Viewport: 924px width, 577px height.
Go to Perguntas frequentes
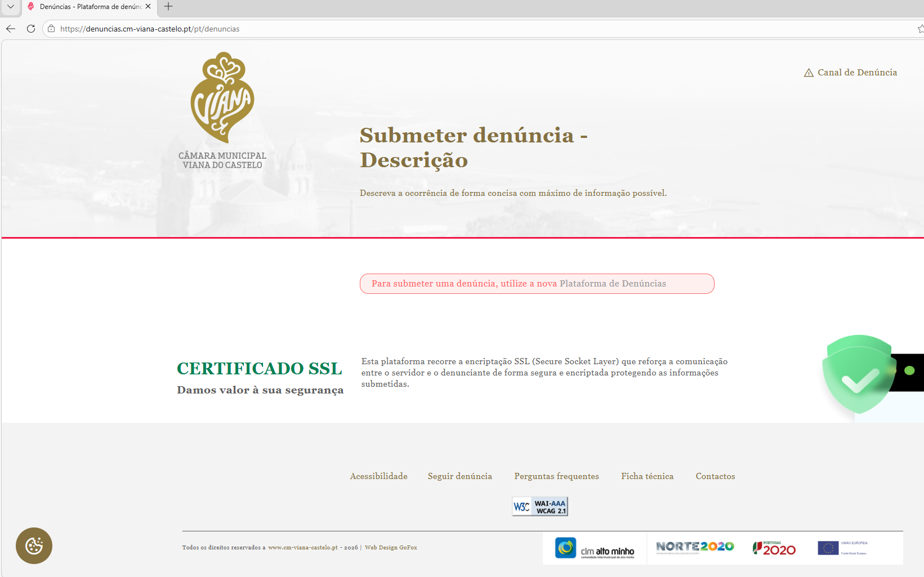(x=556, y=476)
